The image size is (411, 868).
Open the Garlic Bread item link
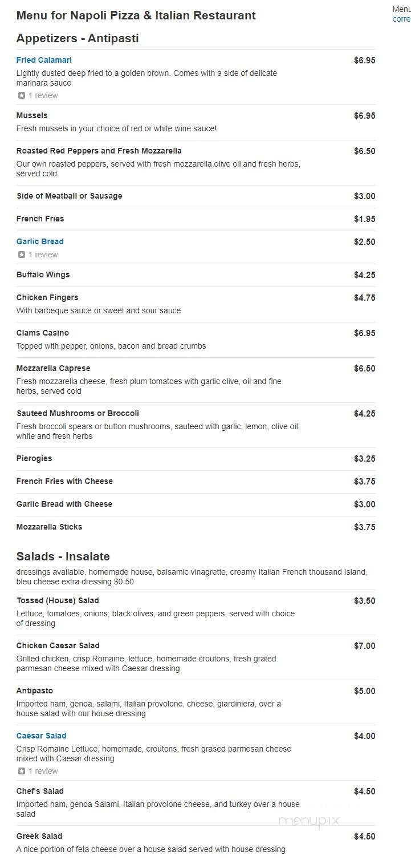point(39,241)
